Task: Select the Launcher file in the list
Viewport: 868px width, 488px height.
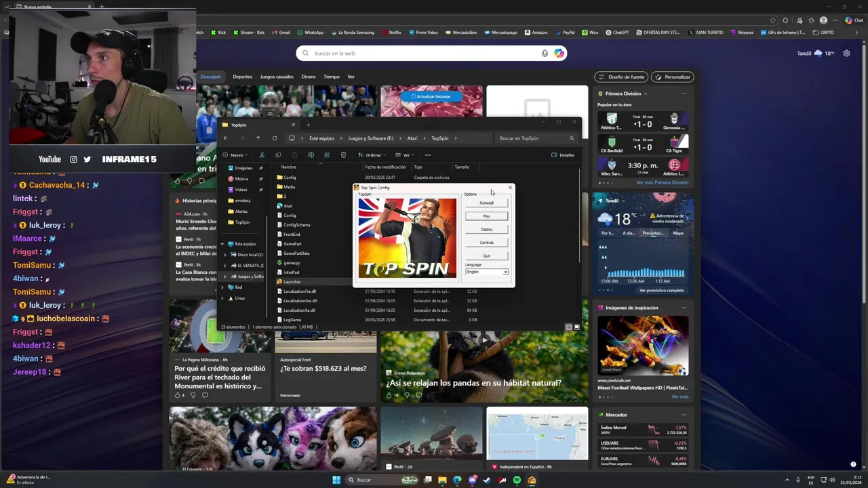Action: click(x=292, y=282)
